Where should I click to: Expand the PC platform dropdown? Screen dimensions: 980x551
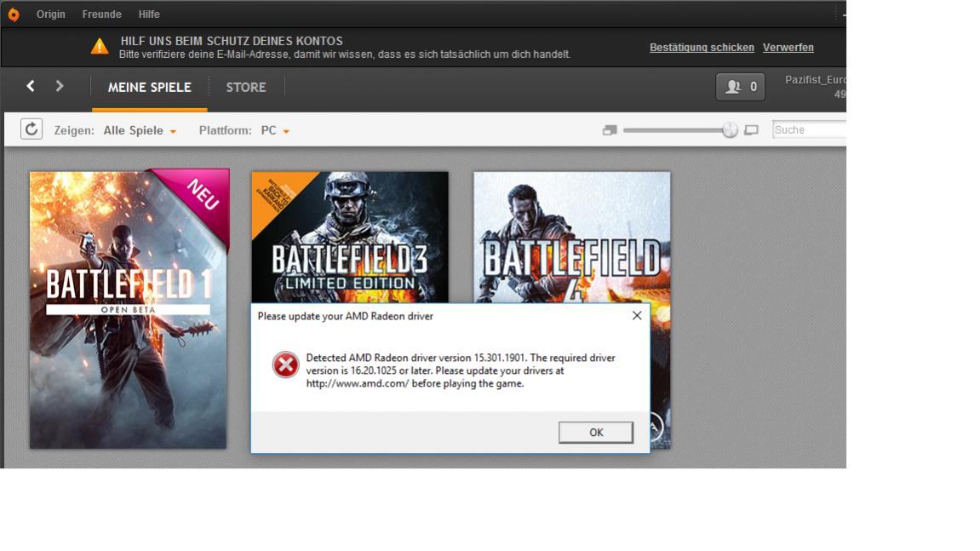coord(275,130)
